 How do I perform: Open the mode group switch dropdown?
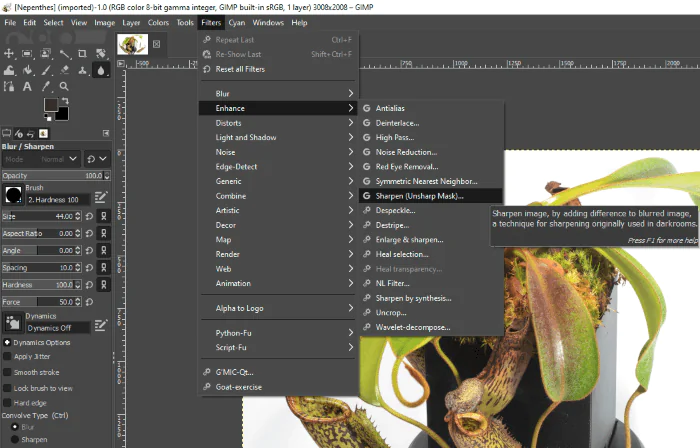[97, 159]
